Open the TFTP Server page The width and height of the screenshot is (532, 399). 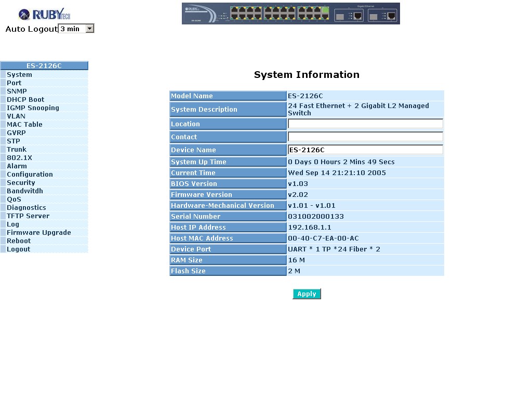[x=28, y=216]
